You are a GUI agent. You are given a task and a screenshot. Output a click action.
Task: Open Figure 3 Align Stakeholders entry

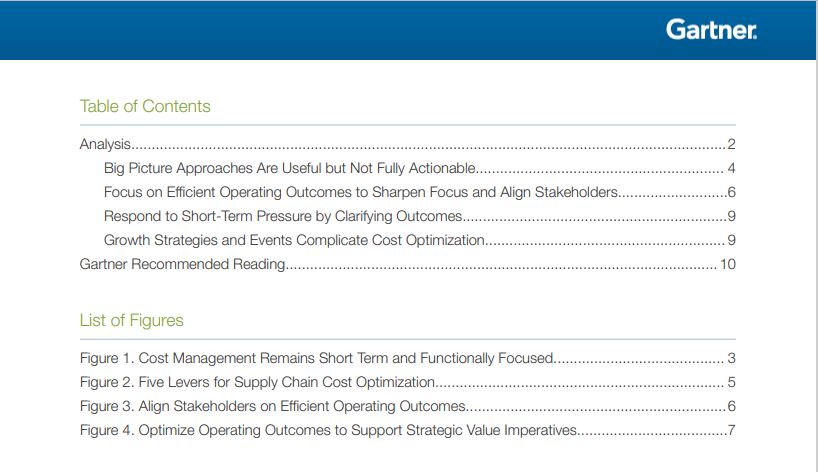click(x=407, y=406)
